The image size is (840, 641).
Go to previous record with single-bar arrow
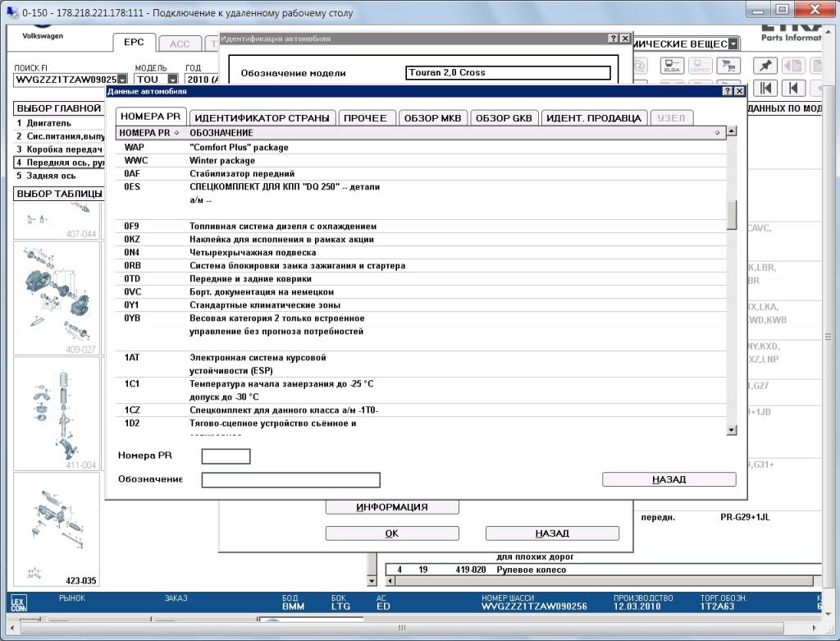coord(793,88)
